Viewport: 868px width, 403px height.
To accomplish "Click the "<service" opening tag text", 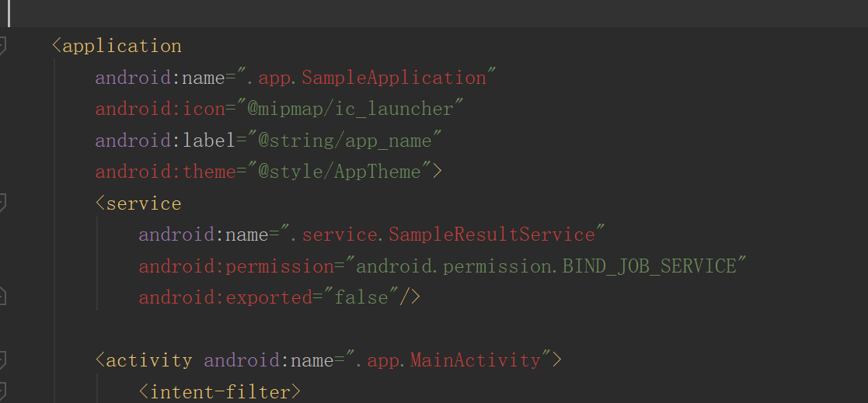I will point(138,203).
